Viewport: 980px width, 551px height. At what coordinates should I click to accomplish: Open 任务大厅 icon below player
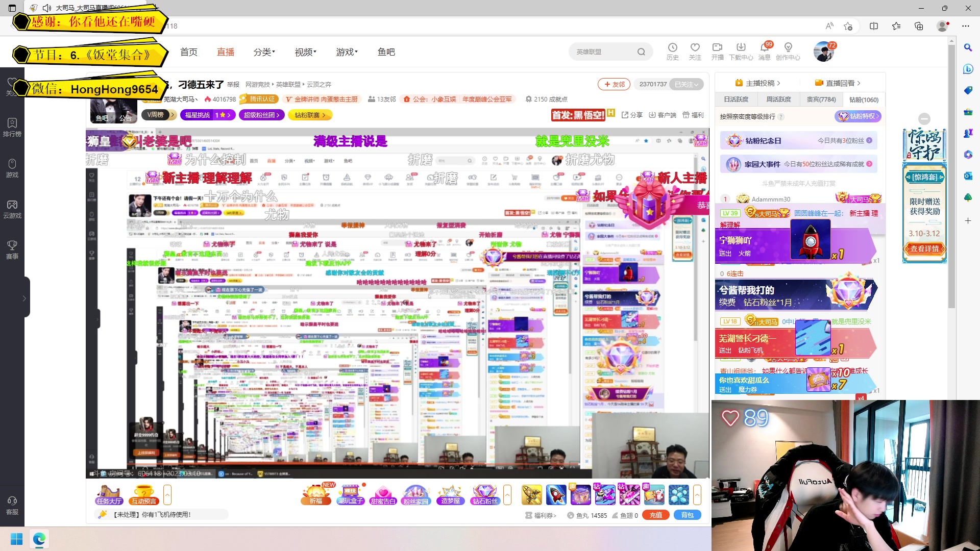click(109, 495)
